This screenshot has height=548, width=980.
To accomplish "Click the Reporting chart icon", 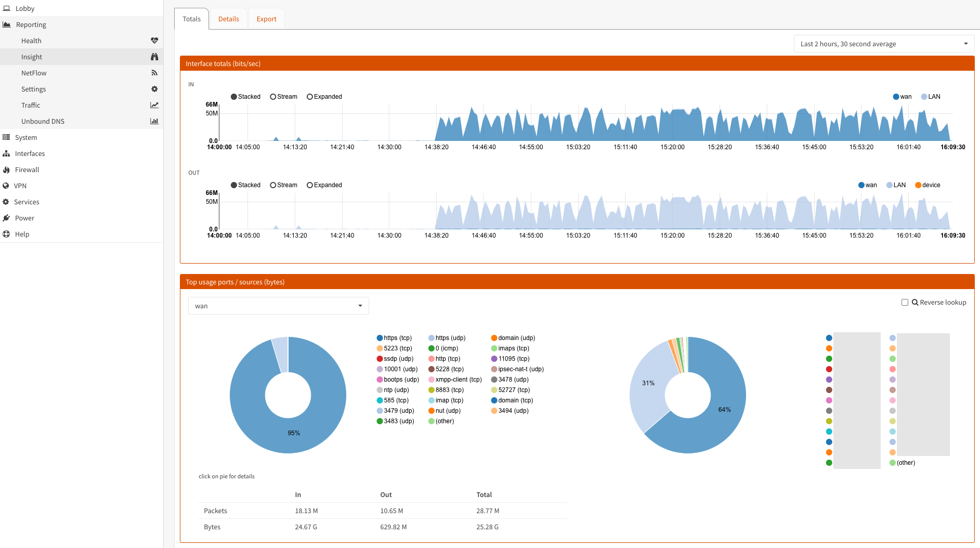I will tap(7, 24).
